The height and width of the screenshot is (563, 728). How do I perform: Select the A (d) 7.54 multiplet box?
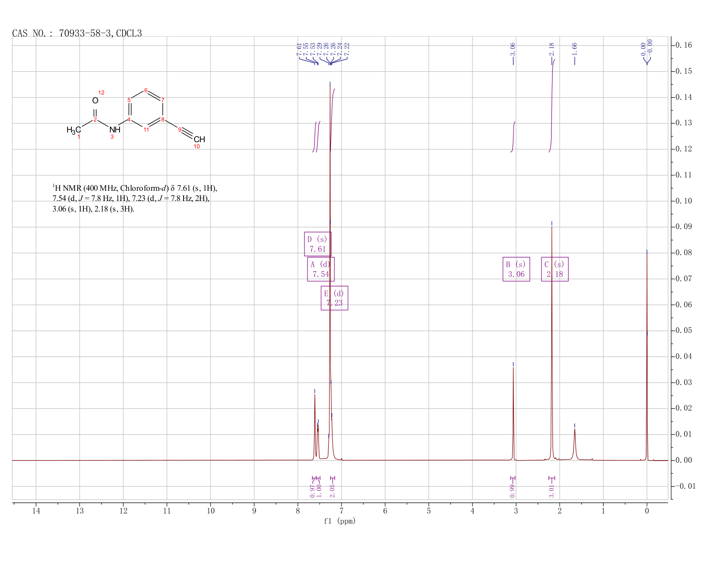pyautogui.click(x=321, y=269)
